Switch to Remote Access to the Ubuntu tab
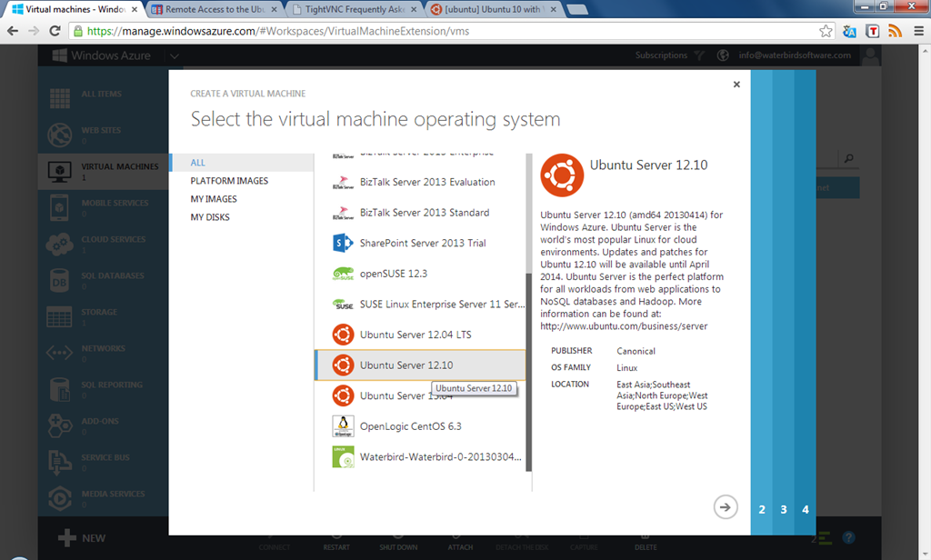The width and height of the screenshot is (931, 560). (215, 9)
